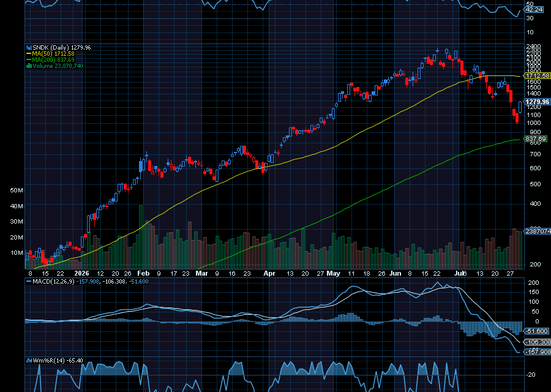
Task: Click the 1279.96 last price tag
Action: click(x=538, y=102)
